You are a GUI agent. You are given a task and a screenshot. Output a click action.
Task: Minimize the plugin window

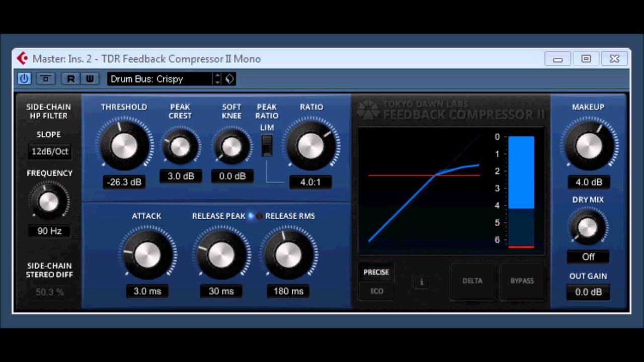click(x=557, y=59)
